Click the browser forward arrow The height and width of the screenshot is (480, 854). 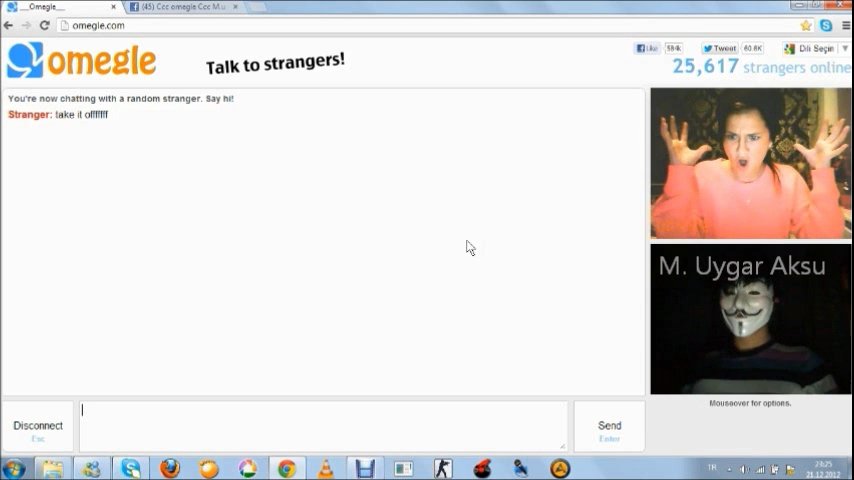click(26, 26)
